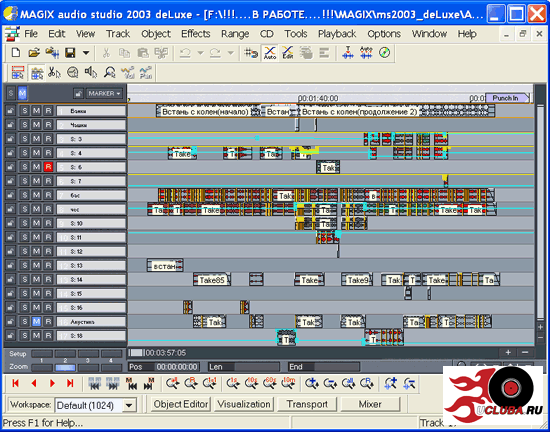This screenshot has width=550, height=432.
Task: Toggle Solo on track S: 10
Action: tap(24, 223)
